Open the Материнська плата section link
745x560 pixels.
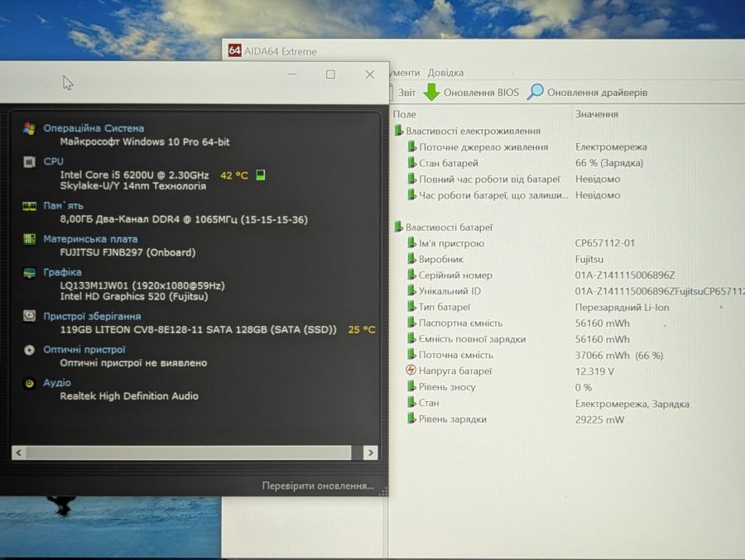click(x=90, y=239)
